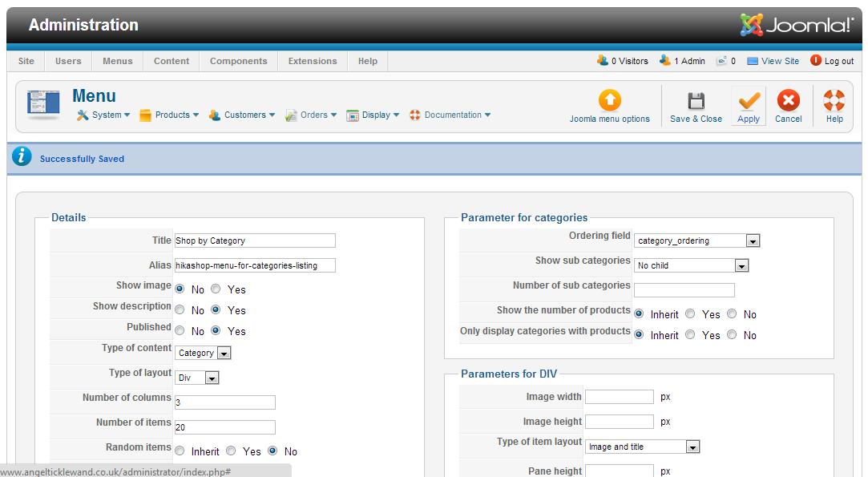The height and width of the screenshot is (477, 868).
Task: Click the Customers people icon
Action: tap(214, 115)
